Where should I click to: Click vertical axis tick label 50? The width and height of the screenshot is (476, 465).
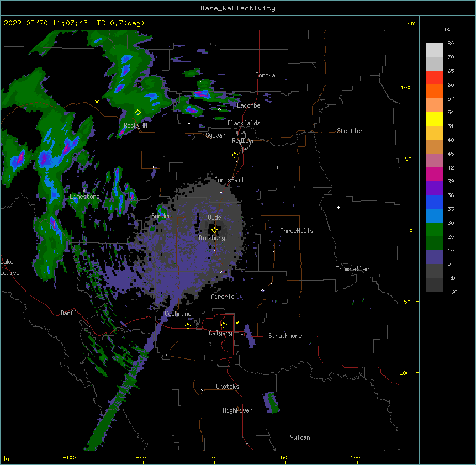[x=408, y=158]
